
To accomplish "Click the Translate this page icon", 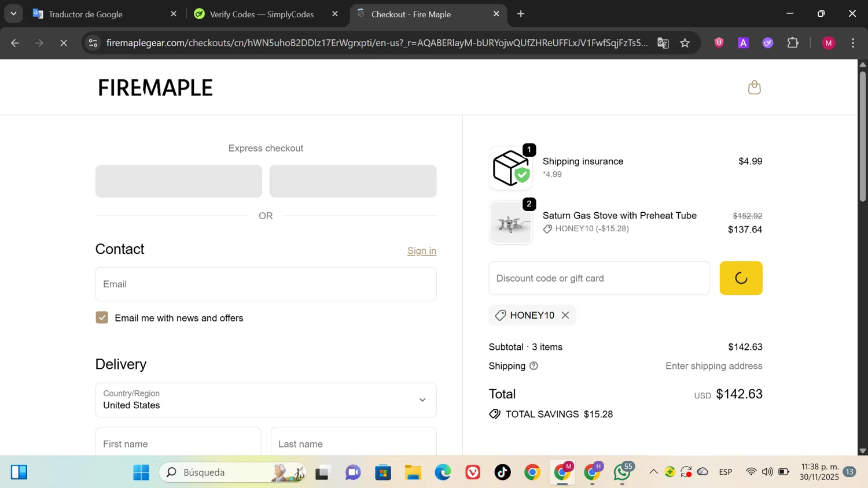I will (x=663, y=43).
